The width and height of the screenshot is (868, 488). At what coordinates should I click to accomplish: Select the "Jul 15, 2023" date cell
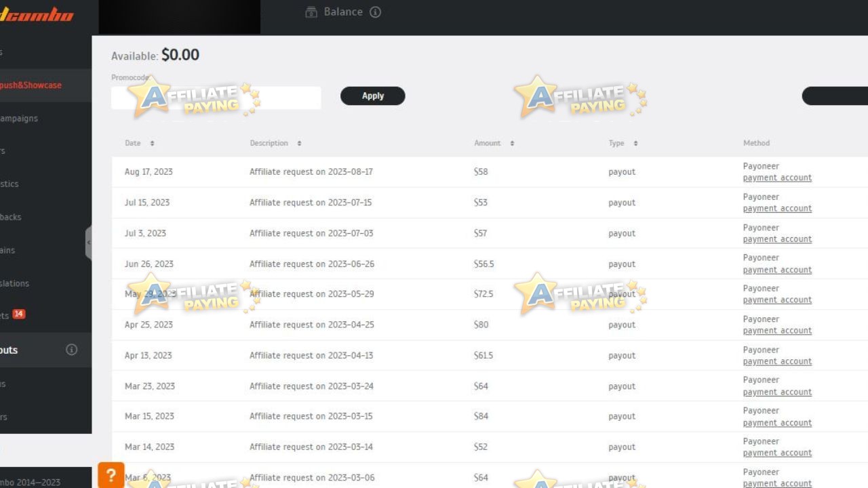[147, 203]
